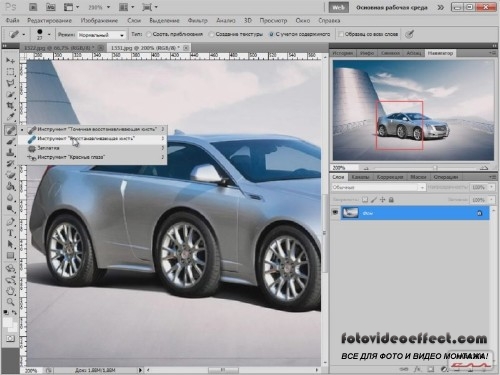Click the navigator zoom slider handle
500x375 pixels.
pyautogui.click(x=435, y=168)
